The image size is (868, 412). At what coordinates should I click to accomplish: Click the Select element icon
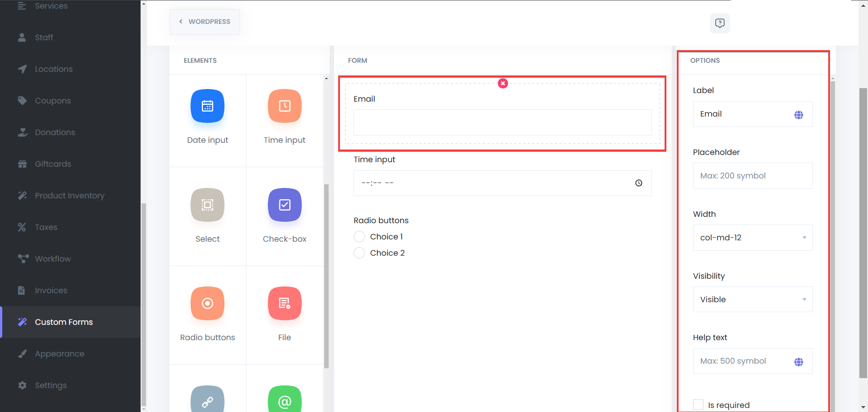(x=208, y=205)
